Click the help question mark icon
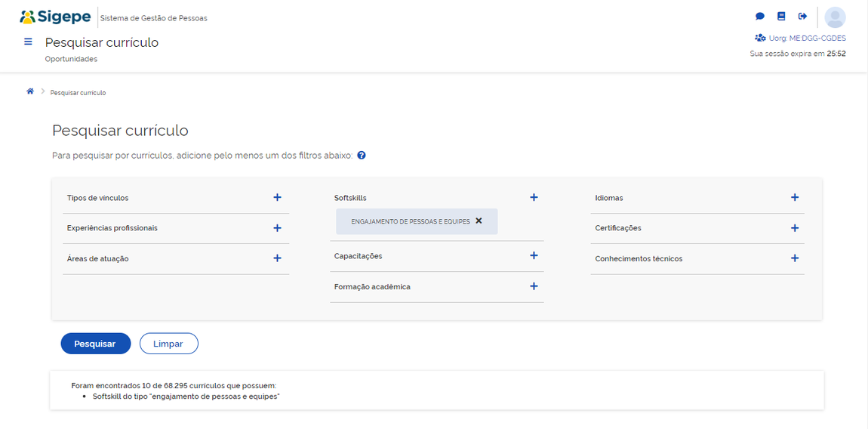Screen dimensions: 868x429 point(362,156)
